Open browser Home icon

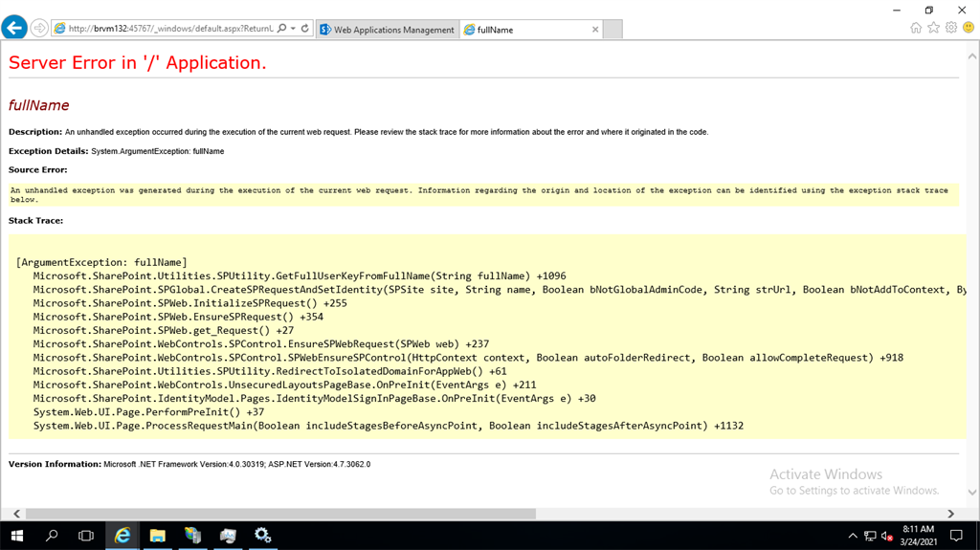pyautogui.click(x=916, y=28)
